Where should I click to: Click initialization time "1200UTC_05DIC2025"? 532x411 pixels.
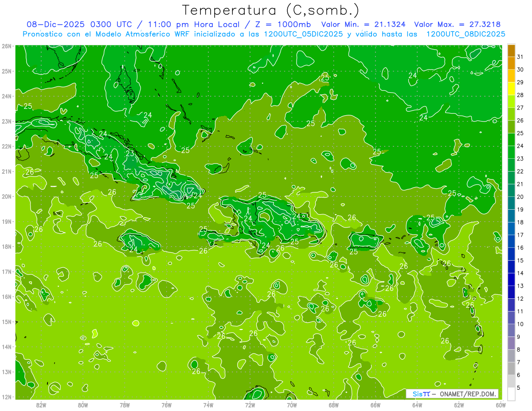(x=303, y=34)
